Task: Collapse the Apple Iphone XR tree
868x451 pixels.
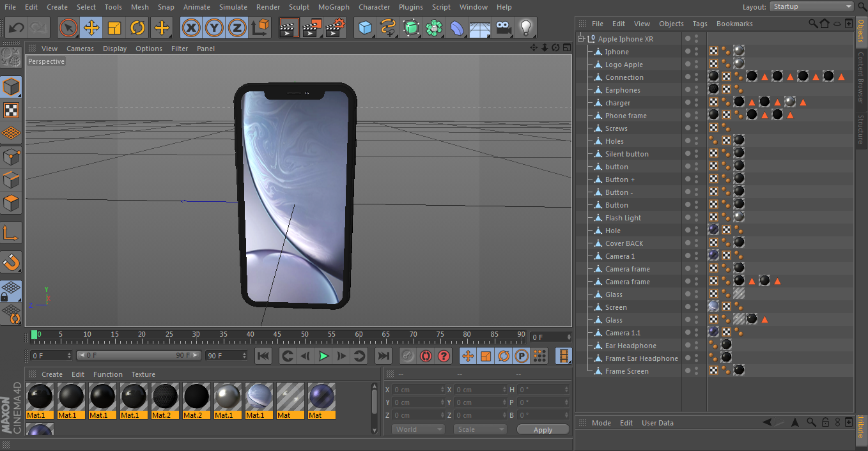Action: [x=581, y=39]
